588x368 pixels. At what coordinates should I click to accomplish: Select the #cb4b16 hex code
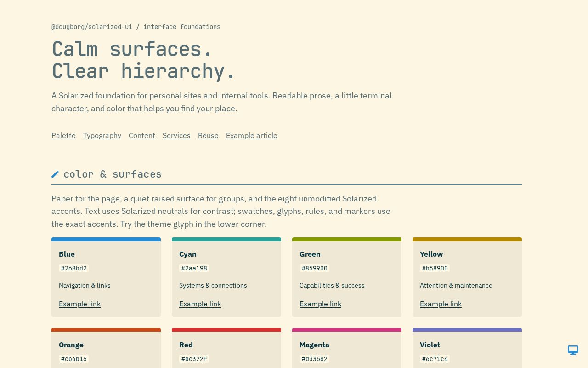pyautogui.click(x=73, y=359)
